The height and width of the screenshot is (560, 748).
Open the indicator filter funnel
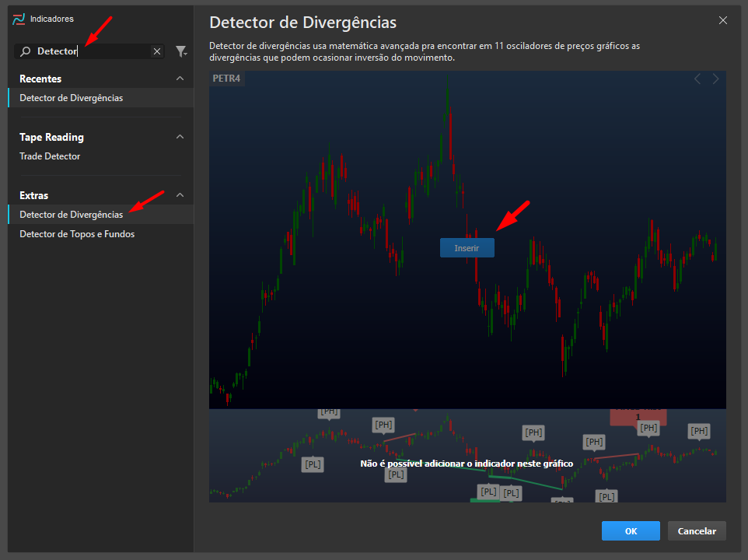pyautogui.click(x=181, y=51)
